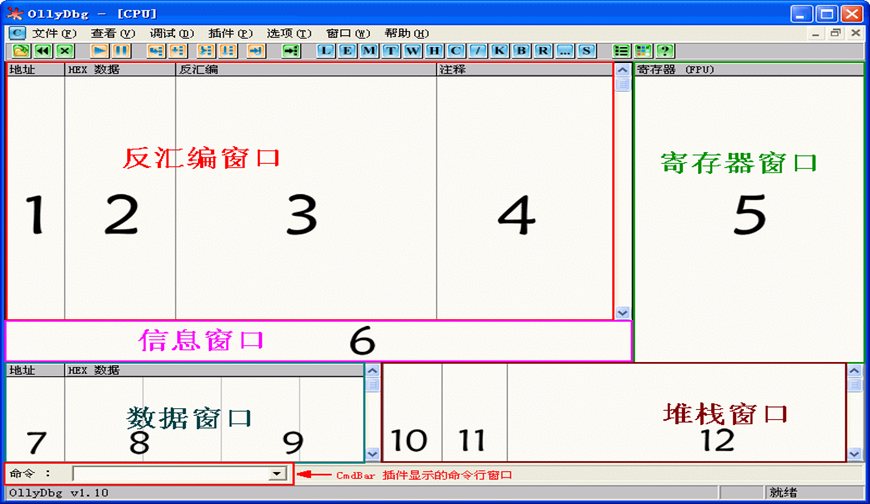Image resolution: width=870 pixels, height=504 pixels.
Task: Open the 查看(V) menu
Action: 113,33
